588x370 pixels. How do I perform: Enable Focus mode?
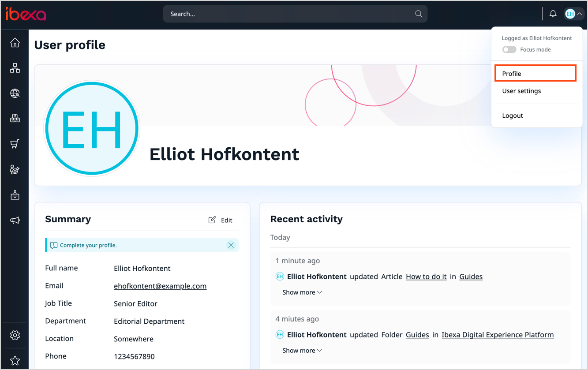tap(509, 49)
